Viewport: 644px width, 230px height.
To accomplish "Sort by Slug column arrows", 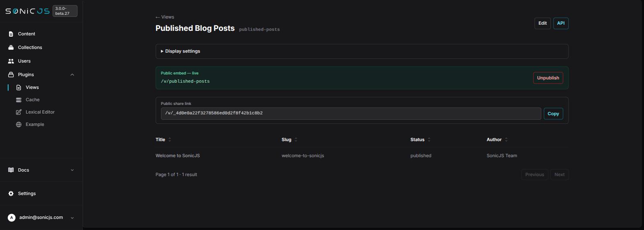I will click(296, 139).
